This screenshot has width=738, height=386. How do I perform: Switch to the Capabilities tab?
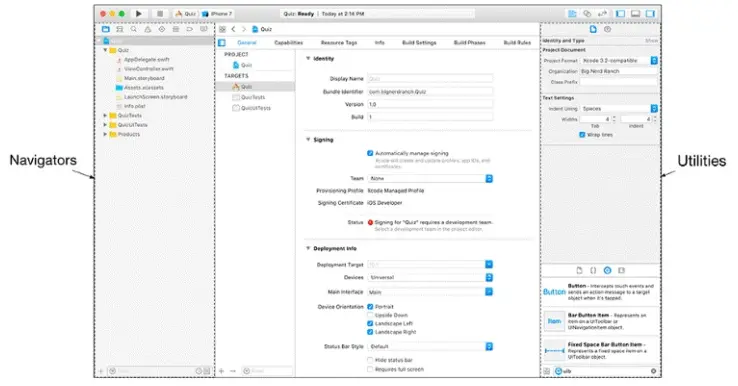(289, 42)
